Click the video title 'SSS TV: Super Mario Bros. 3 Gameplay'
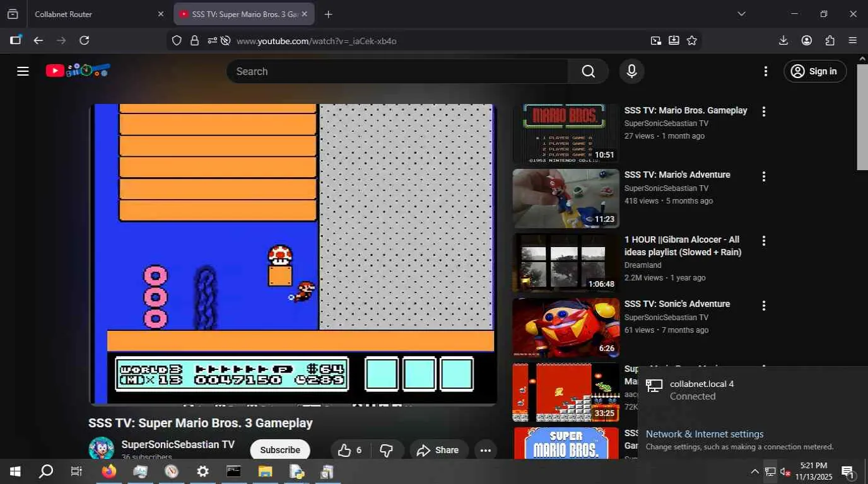 point(201,423)
